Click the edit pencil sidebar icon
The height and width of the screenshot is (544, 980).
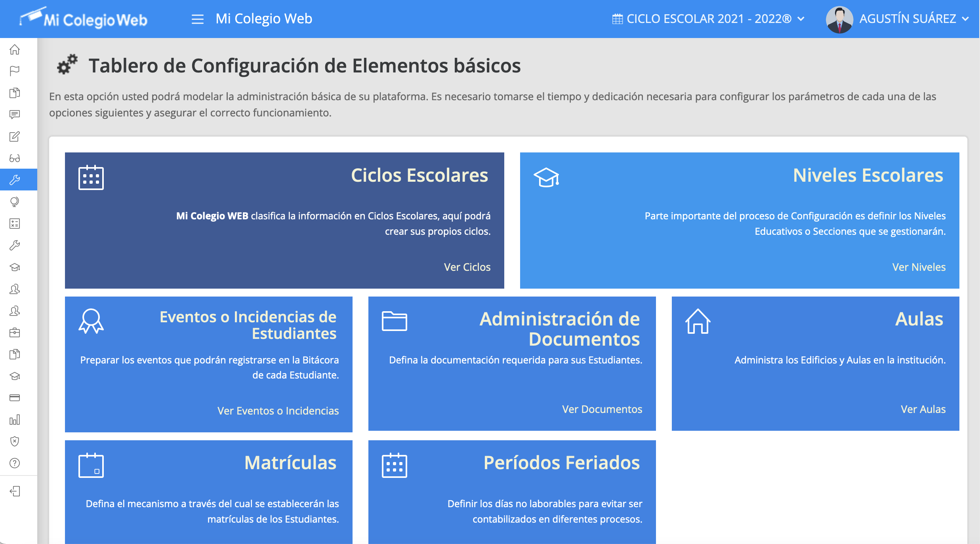coord(15,137)
